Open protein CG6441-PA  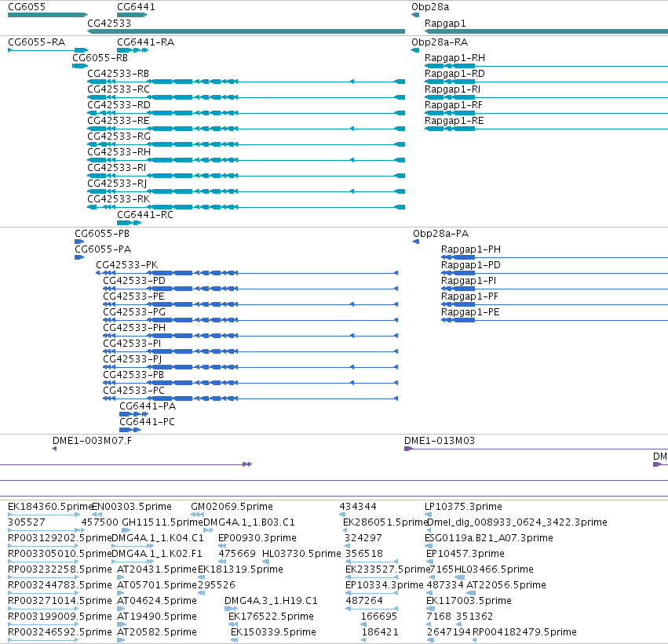[148, 406]
